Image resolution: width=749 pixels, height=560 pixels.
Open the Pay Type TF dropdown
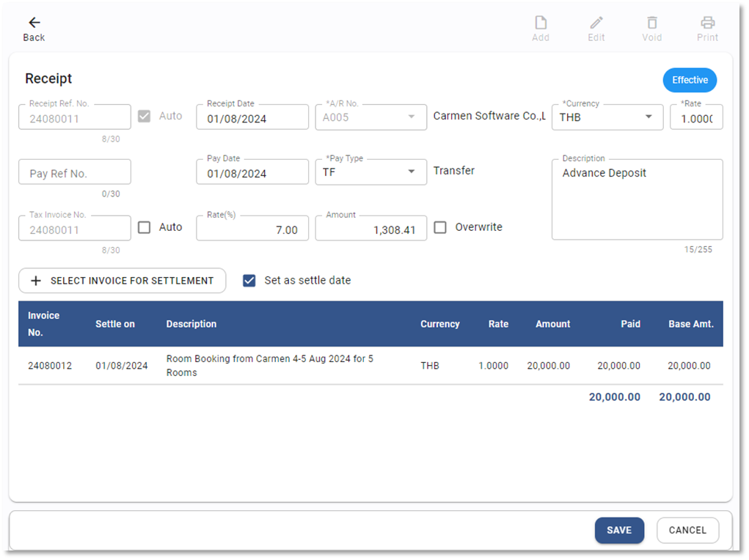point(412,172)
